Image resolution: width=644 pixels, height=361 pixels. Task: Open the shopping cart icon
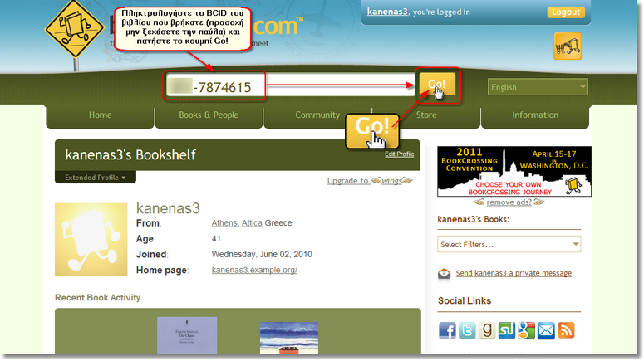[568, 46]
